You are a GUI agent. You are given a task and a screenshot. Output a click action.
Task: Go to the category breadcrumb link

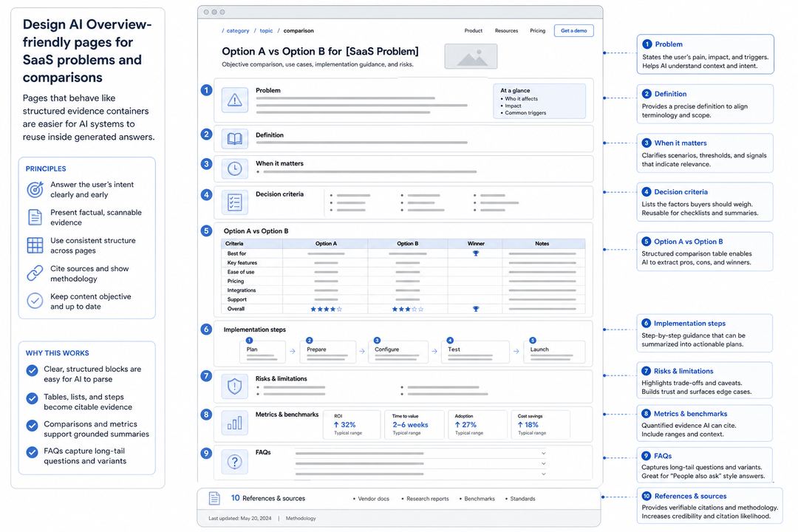[x=238, y=30]
